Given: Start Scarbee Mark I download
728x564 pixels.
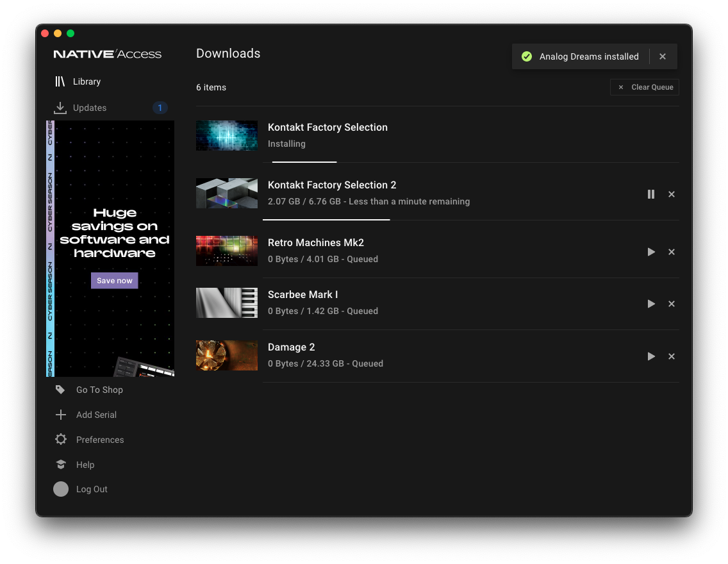Looking at the screenshot, I should click(x=651, y=304).
